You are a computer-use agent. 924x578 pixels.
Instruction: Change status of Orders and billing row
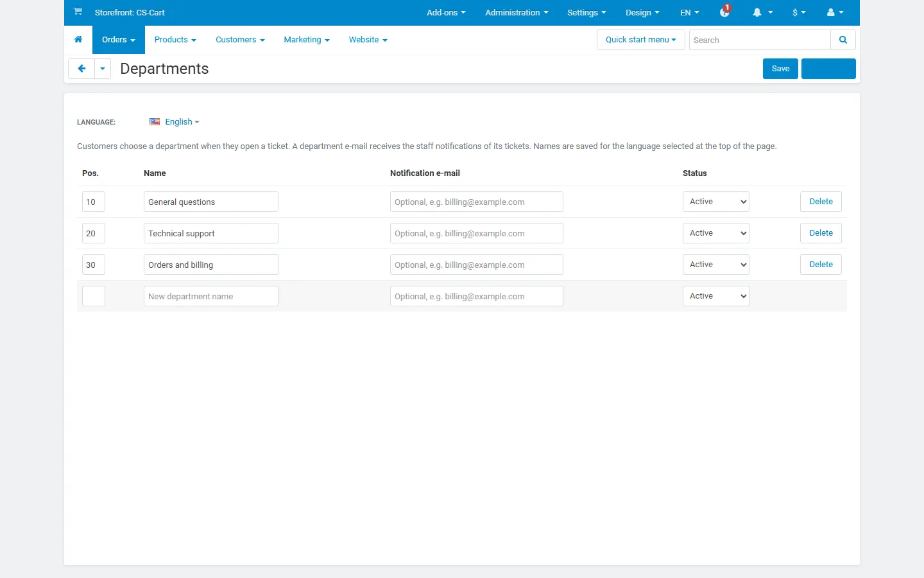click(716, 265)
